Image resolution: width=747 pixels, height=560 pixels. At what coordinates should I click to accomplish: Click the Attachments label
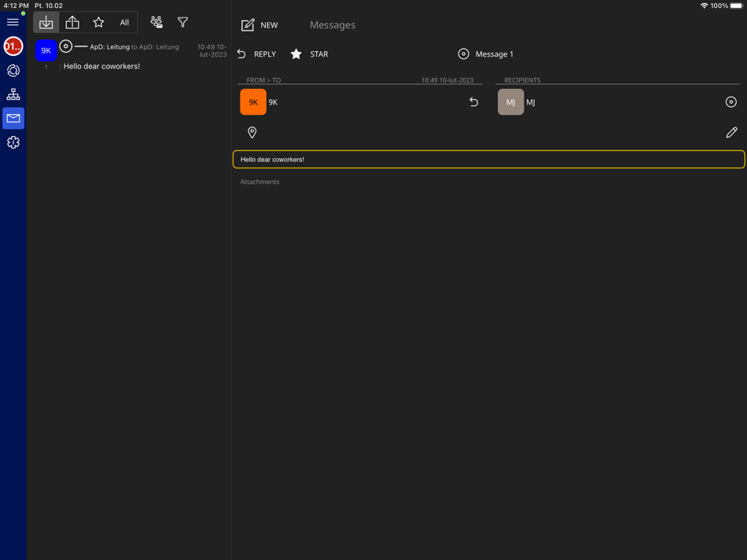coord(259,182)
